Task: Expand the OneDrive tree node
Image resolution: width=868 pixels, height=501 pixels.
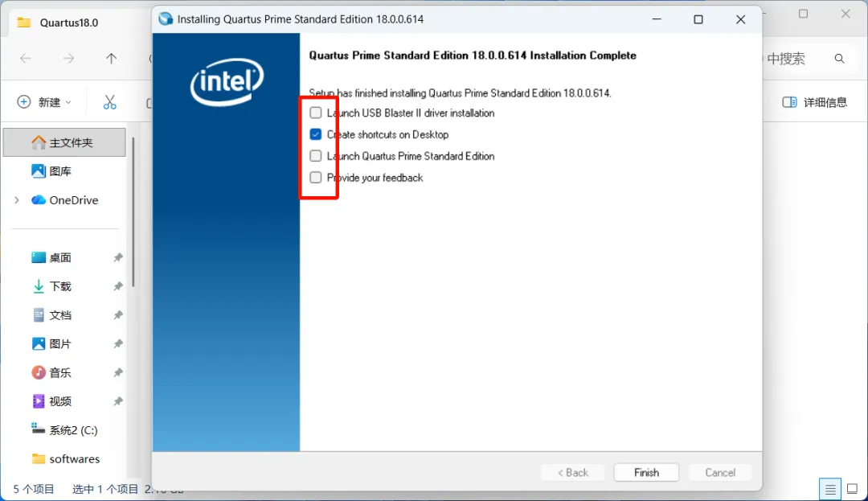Action: [17, 200]
